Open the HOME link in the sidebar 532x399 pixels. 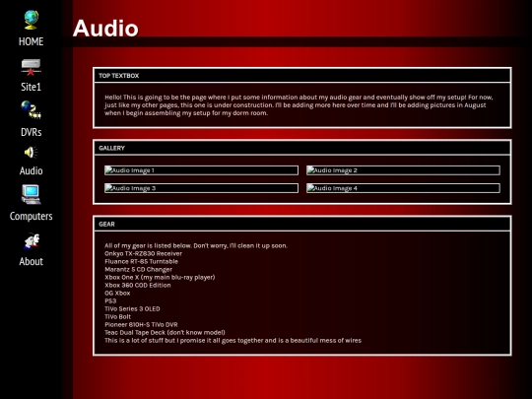[31, 41]
